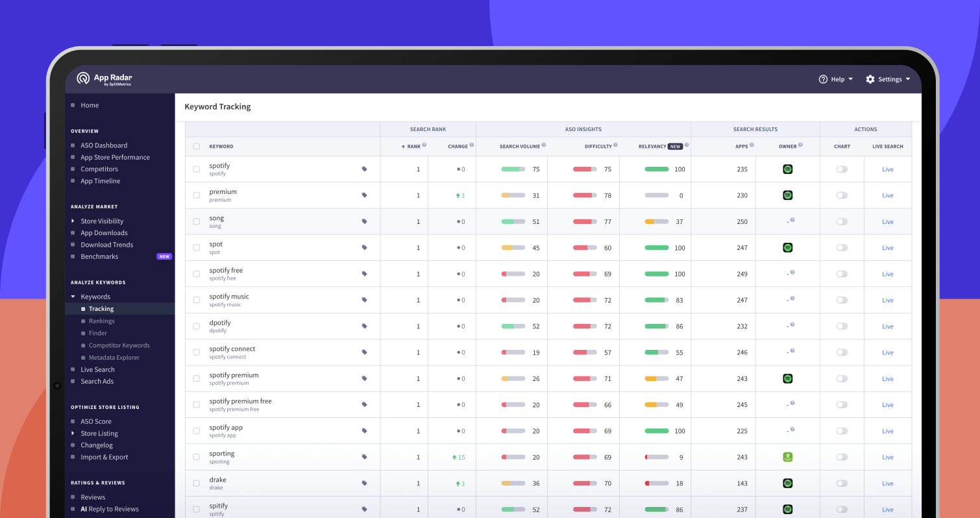980x518 pixels.
Task: Click search volume bar for spotify
Action: (x=513, y=169)
